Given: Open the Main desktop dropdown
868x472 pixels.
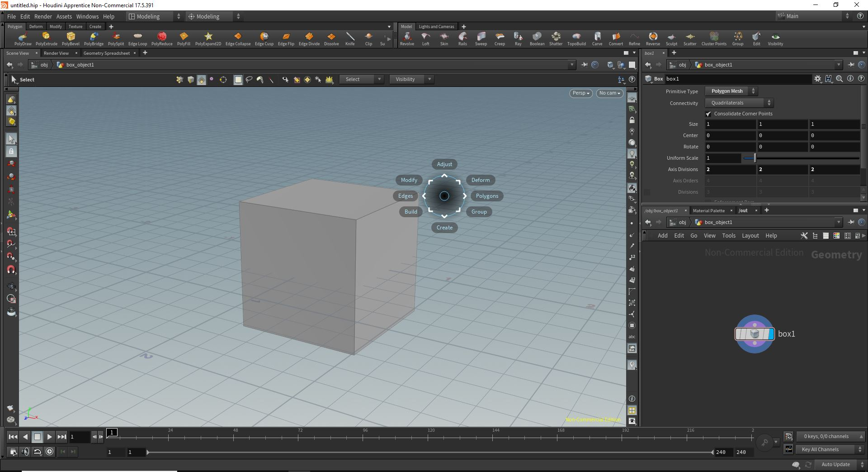Looking at the screenshot, I should click(813, 16).
